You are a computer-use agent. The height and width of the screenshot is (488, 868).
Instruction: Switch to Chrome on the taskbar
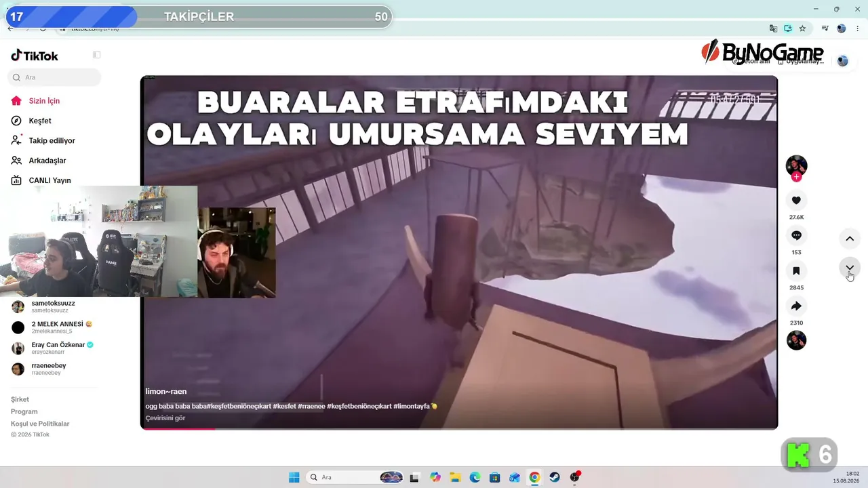tap(534, 477)
